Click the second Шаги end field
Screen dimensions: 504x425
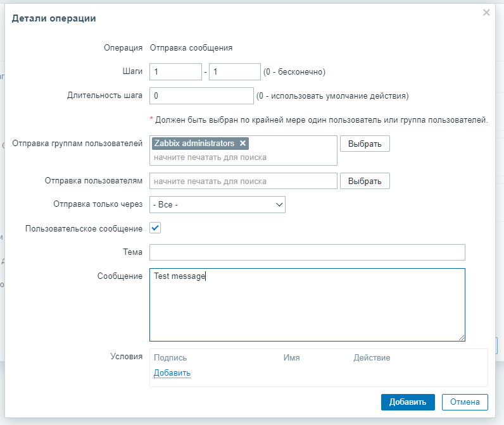pos(234,72)
